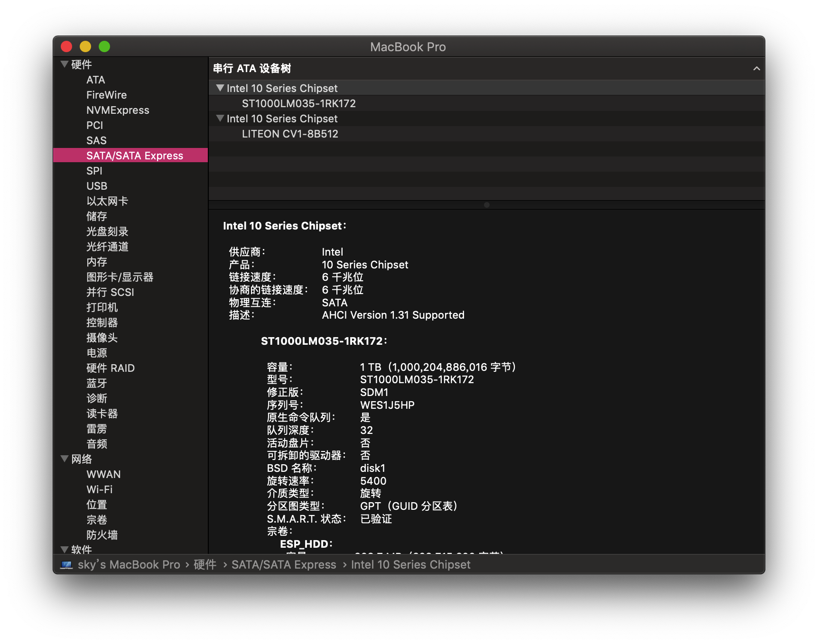Select the SATA/SATA Express entry

130,155
